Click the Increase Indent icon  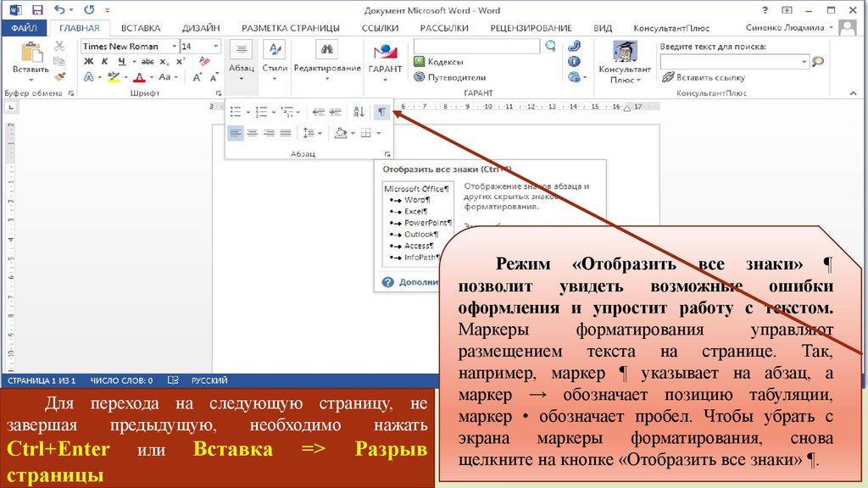click(x=335, y=112)
